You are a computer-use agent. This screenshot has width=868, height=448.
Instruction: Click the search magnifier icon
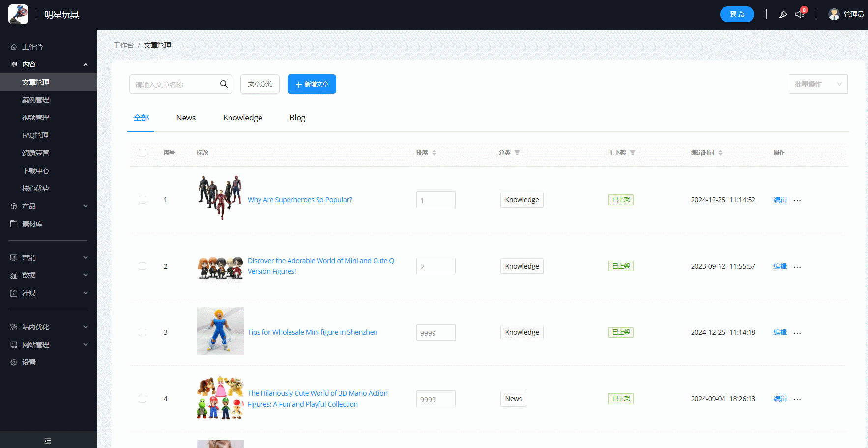click(224, 84)
